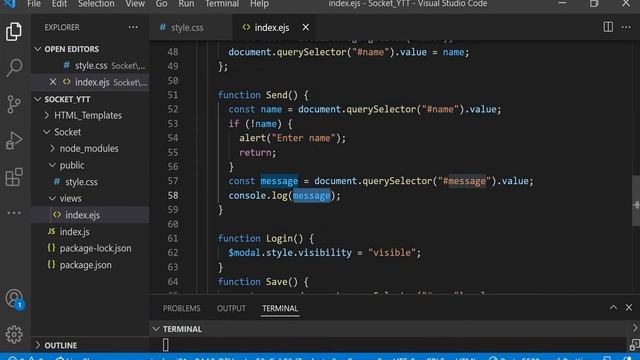Open the Edit menu
640x360 pixels.
coord(59,4)
